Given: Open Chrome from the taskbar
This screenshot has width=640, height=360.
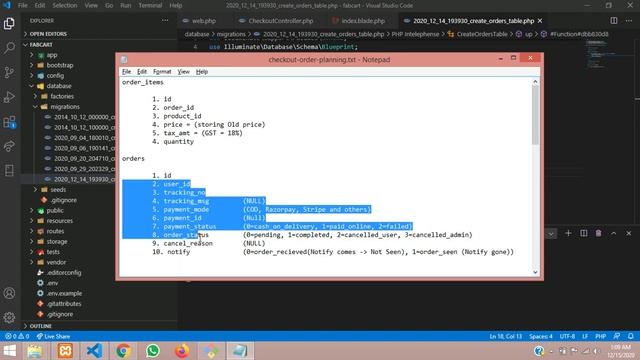Looking at the screenshot, I should pos(123,351).
